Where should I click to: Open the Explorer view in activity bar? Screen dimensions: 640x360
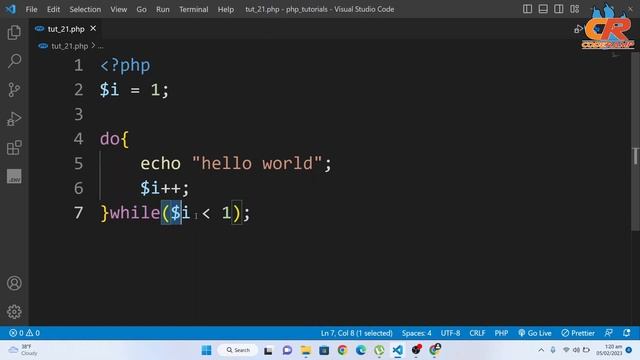pyautogui.click(x=14, y=33)
